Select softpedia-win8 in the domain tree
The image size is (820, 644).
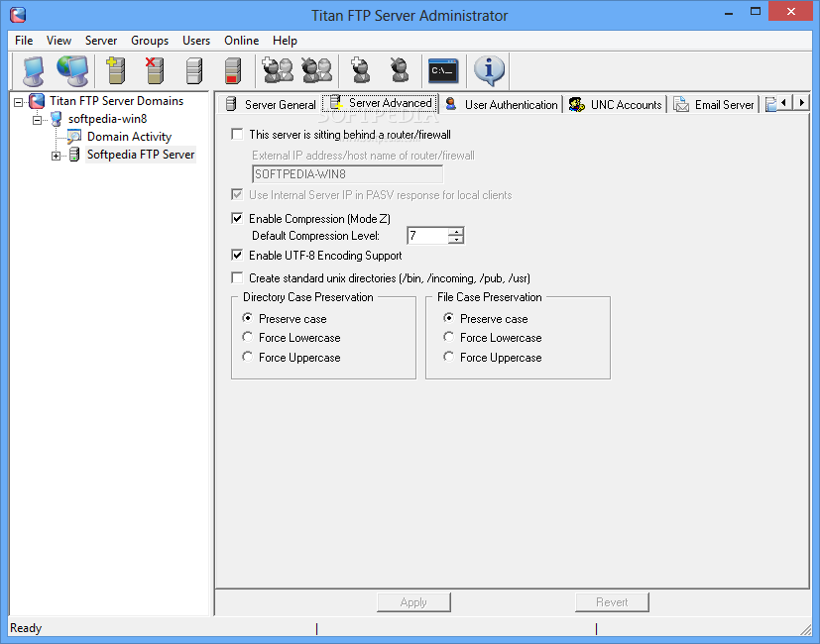[x=107, y=119]
